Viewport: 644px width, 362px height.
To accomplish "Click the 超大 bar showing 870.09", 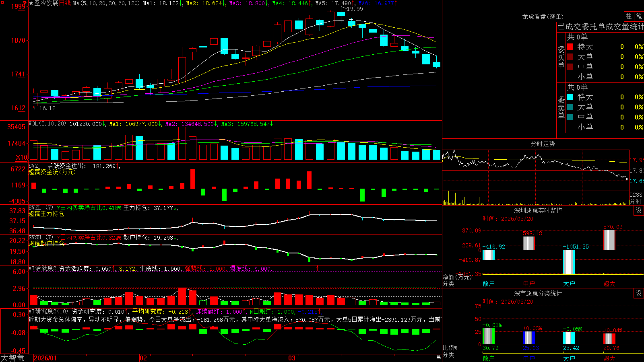I will click(609, 240).
